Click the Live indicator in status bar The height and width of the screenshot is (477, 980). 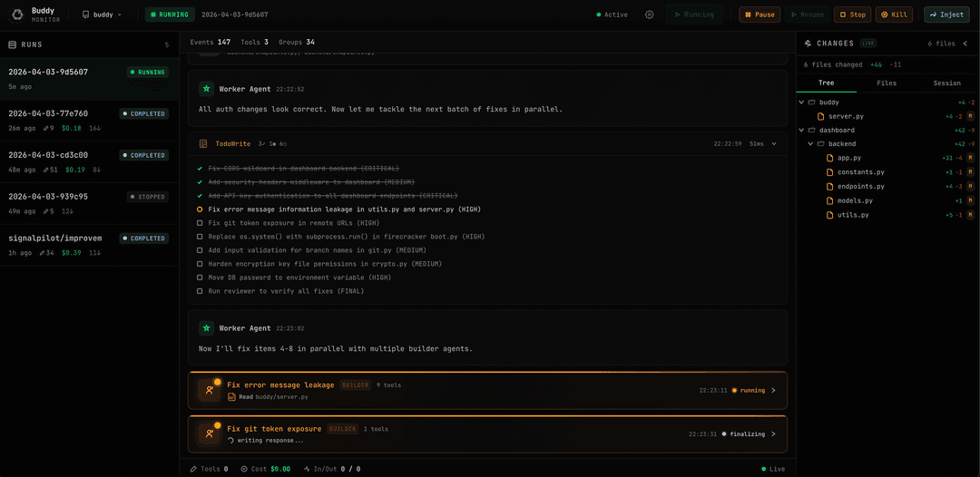(774, 469)
